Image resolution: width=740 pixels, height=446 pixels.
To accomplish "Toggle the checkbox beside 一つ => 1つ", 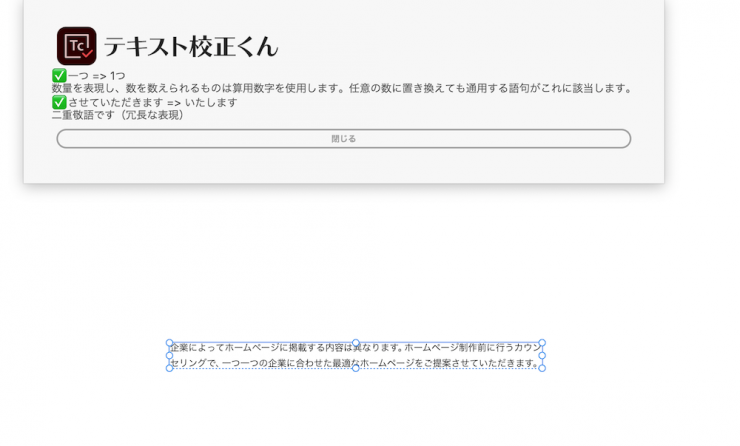I will coord(59,76).
